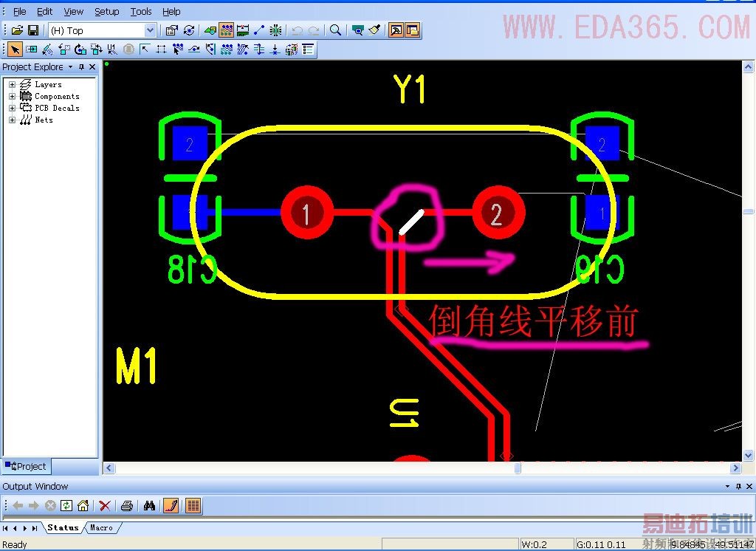Expand the Layers tree node
Viewport: 756px width, 551px height.
[x=12, y=84]
